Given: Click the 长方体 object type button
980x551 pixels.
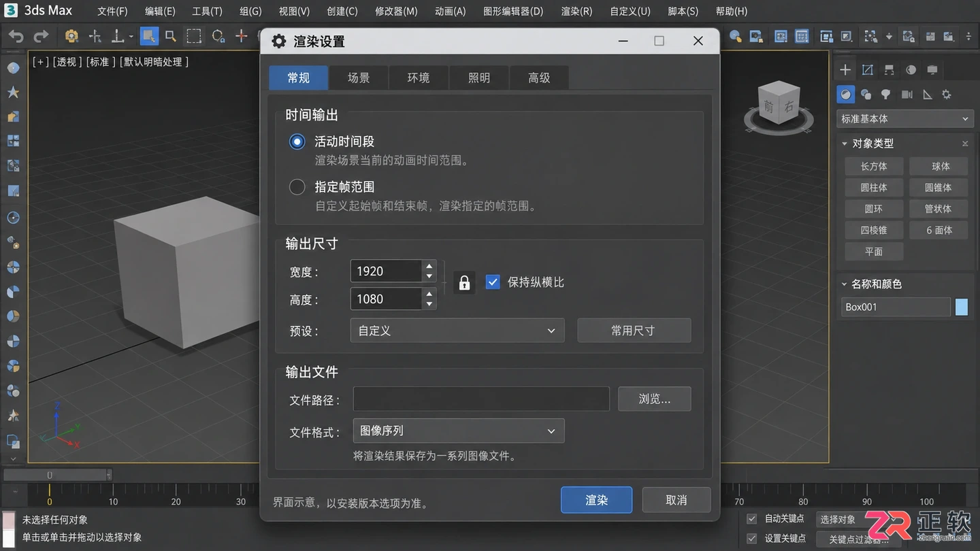Looking at the screenshot, I should [874, 166].
